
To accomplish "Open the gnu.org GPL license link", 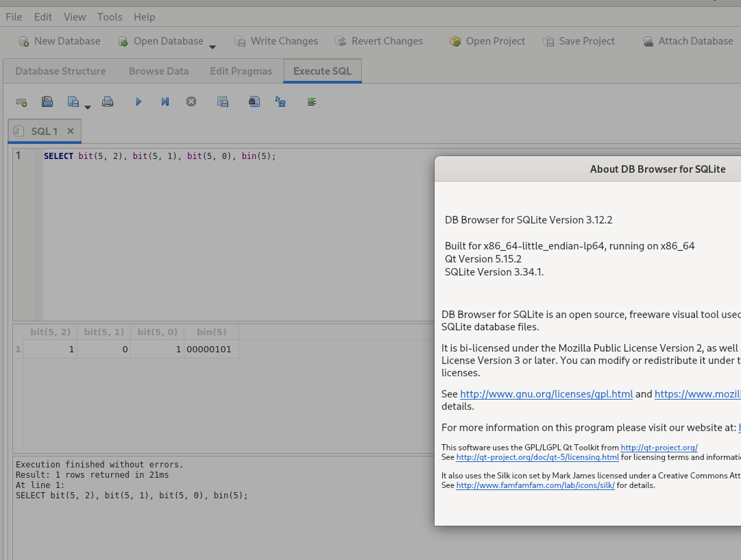I will 547,393.
